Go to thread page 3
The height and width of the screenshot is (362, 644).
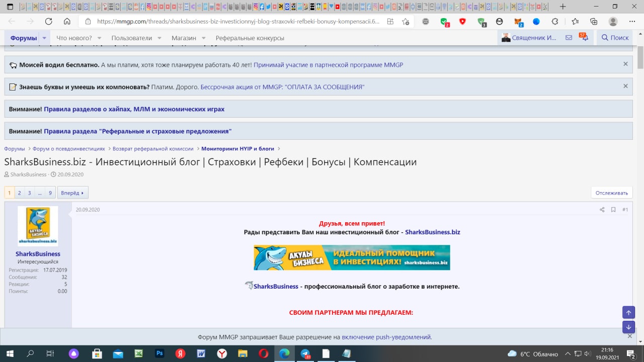(29, 193)
